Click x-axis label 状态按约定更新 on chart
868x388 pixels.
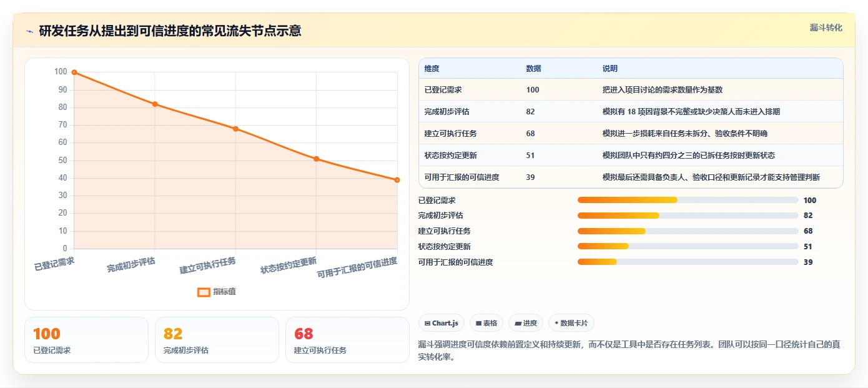tap(289, 266)
